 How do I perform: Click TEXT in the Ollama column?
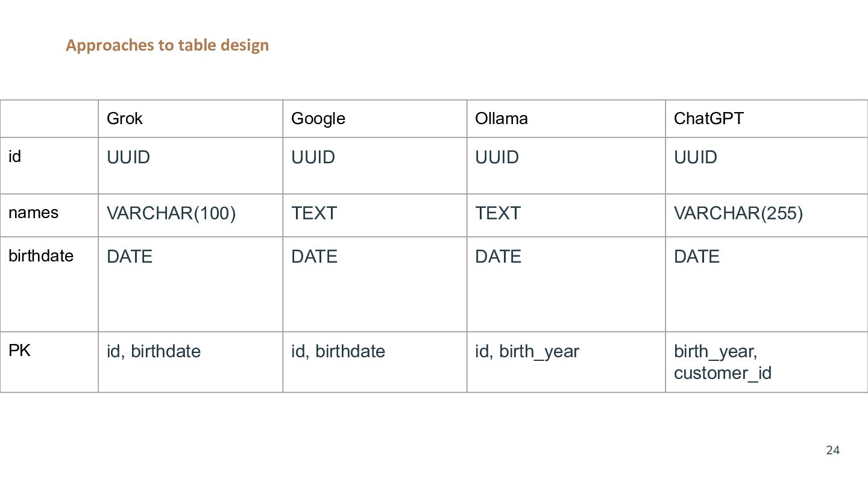click(497, 213)
